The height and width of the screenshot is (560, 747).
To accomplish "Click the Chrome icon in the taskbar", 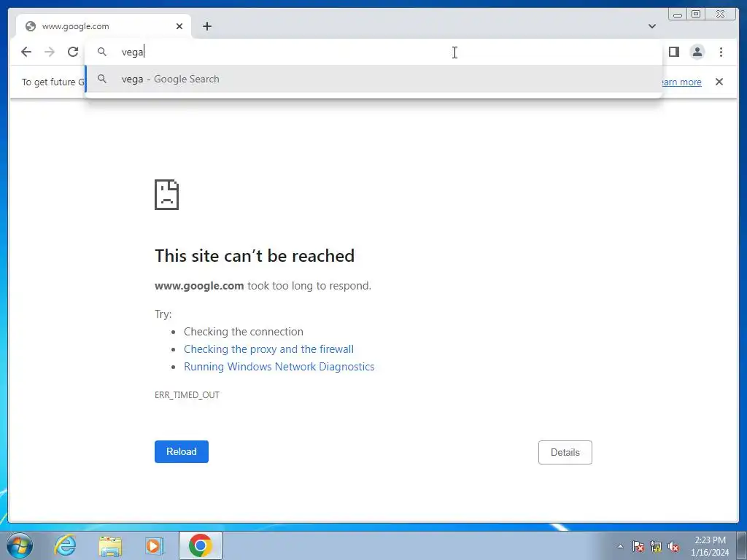I will (201, 545).
